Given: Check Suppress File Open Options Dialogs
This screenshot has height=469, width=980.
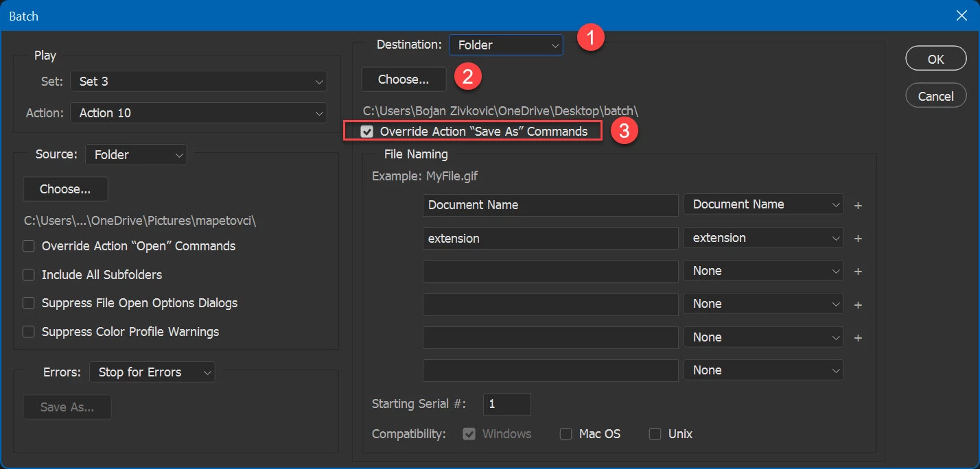Looking at the screenshot, I should point(29,303).
